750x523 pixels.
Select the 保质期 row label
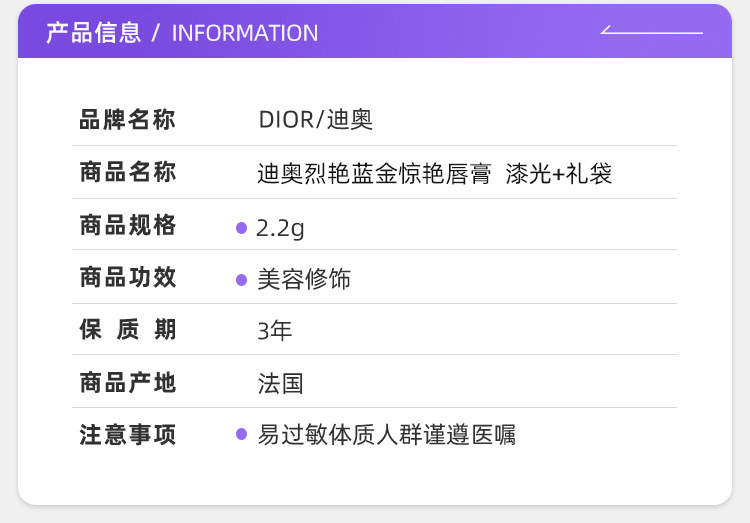127,330
